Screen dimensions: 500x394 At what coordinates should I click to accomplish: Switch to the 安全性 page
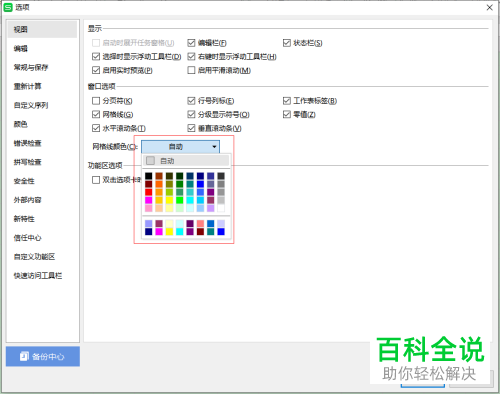(24, 181)
